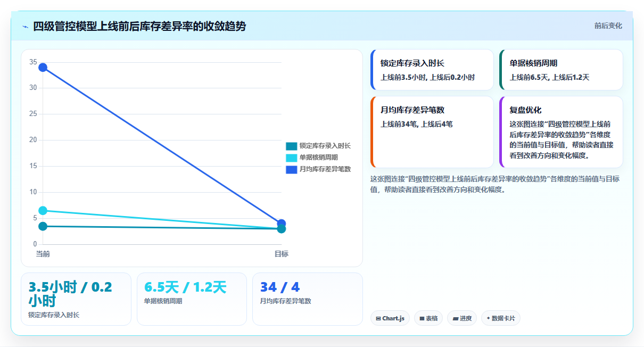Click the 锁定库存录入时长 caption under the stat
Viewport: 644px width, 347px height.
pyautogui.click(x=54, y=315)
